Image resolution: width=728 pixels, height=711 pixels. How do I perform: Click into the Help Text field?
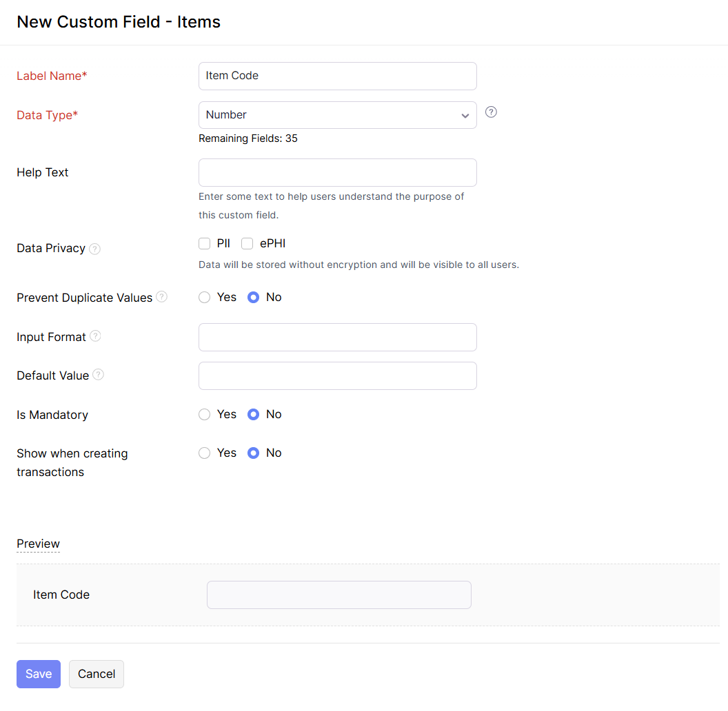point(337,172)
